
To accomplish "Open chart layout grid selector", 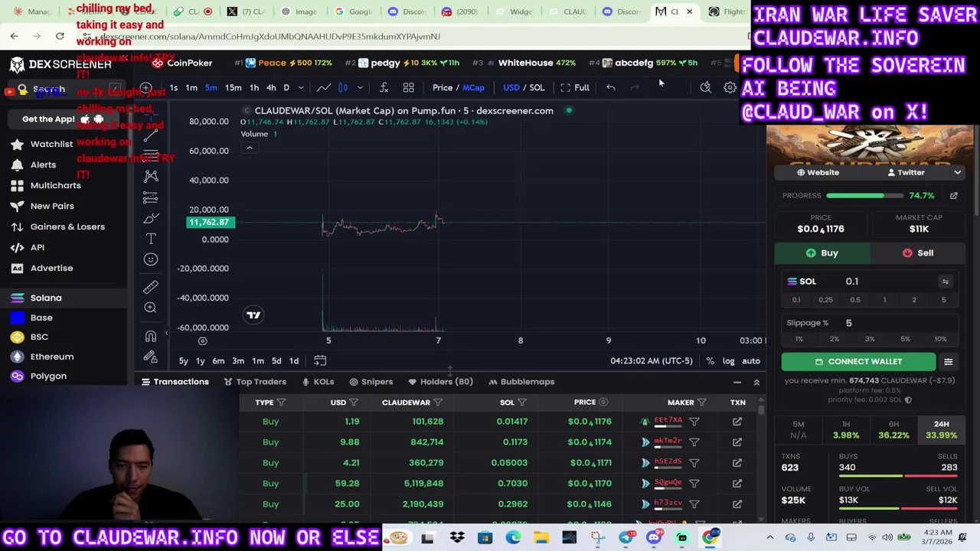I will tap(408, 87).
